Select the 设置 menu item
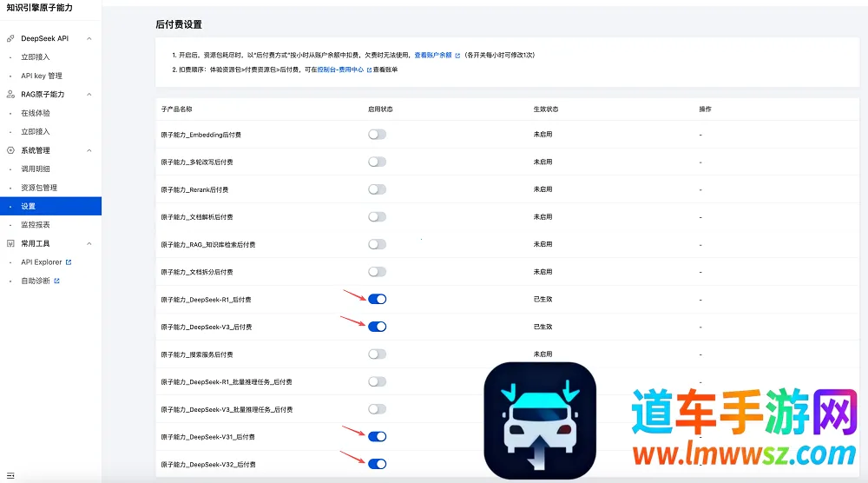The image size is (868, 483). tap(51, 206)
